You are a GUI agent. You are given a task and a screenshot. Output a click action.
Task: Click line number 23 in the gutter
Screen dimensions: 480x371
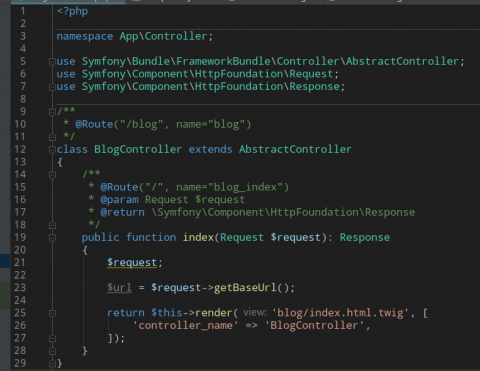point(20,288)
